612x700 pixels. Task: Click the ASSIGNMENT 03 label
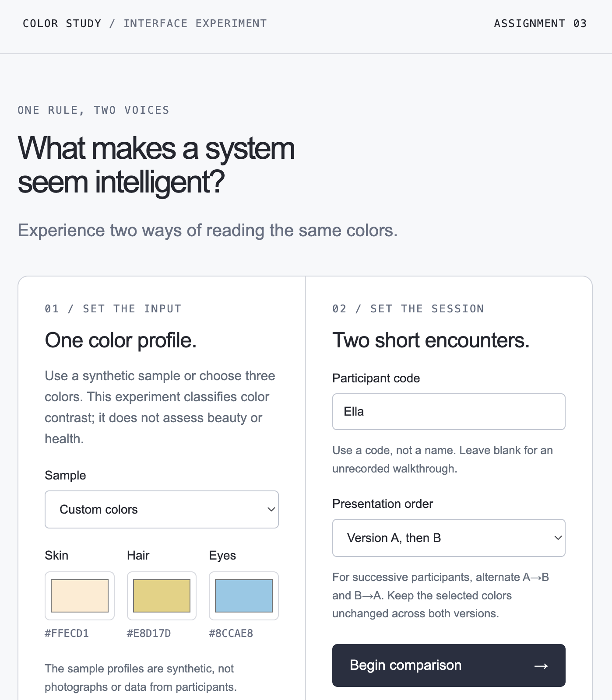tap(540, 24)
